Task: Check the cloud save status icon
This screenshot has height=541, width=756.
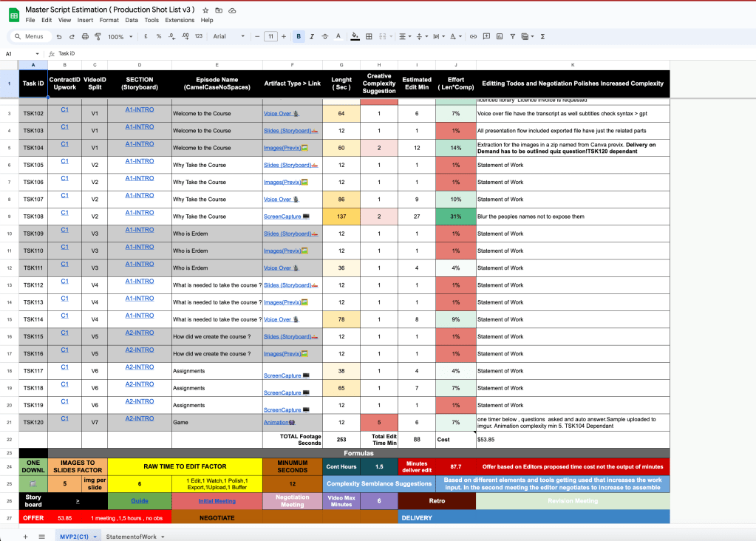Action: tap(232, 10)
